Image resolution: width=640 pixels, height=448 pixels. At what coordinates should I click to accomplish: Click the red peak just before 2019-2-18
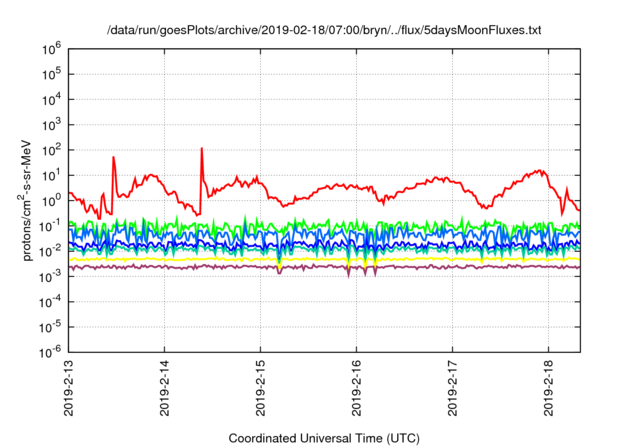pyautogui.click(x=540, y=171)
